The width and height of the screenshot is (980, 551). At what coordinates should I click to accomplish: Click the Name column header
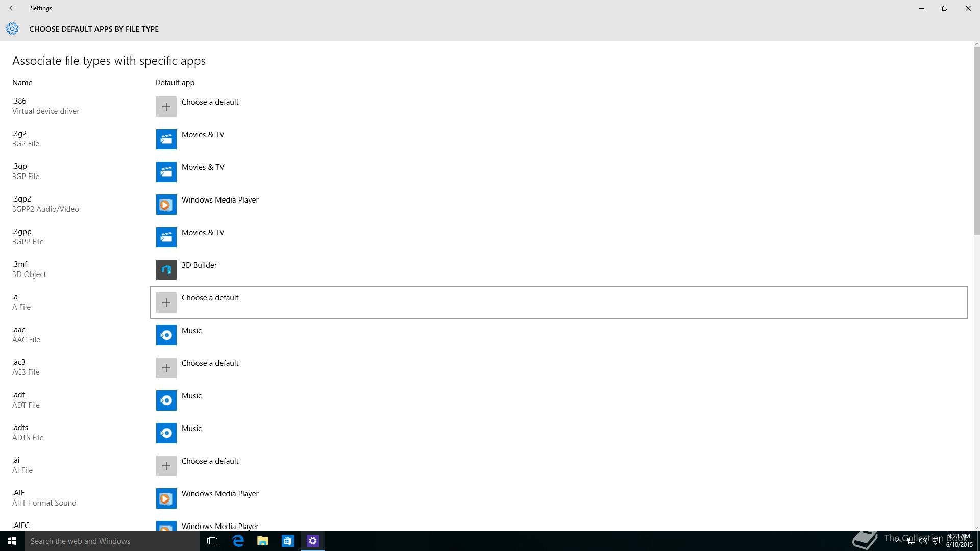click(x=22, y=83)
